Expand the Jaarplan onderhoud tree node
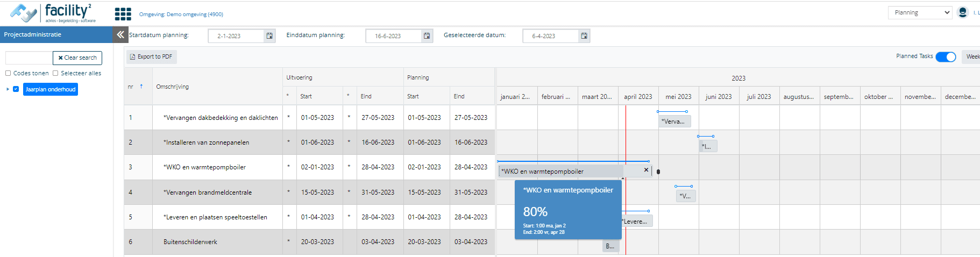The height and width of the screenshot is (257, 980). pyautogui.click(x=8, y=89)
